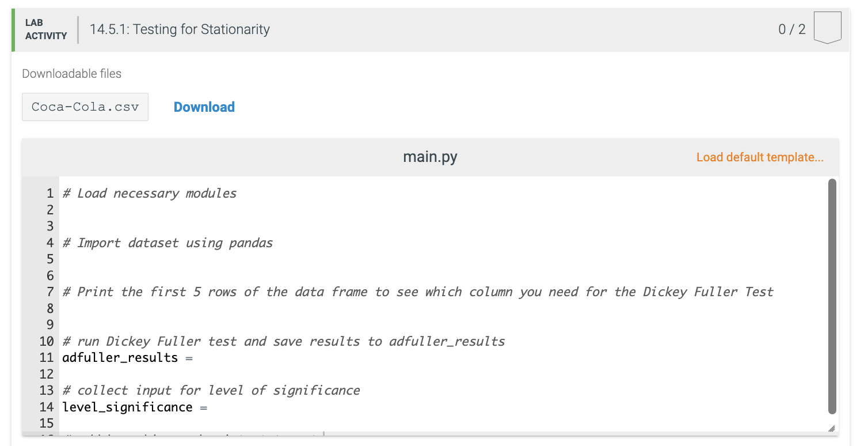Screen dimensions: 868x446
Task: Click the Coca-Cola.csv file box
Action: tap(85, 107)
